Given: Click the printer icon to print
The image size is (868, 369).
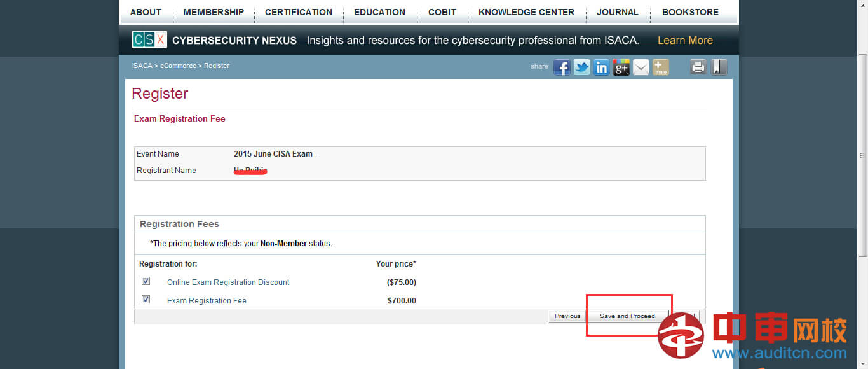Looking at the screenshot, I should click(698, 67).
